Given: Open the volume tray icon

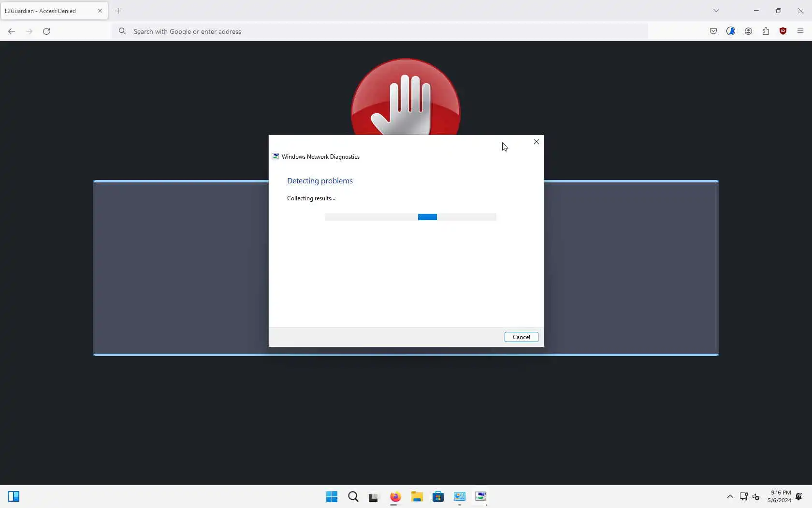Looking at the screenshot, I should coord(756,497).
